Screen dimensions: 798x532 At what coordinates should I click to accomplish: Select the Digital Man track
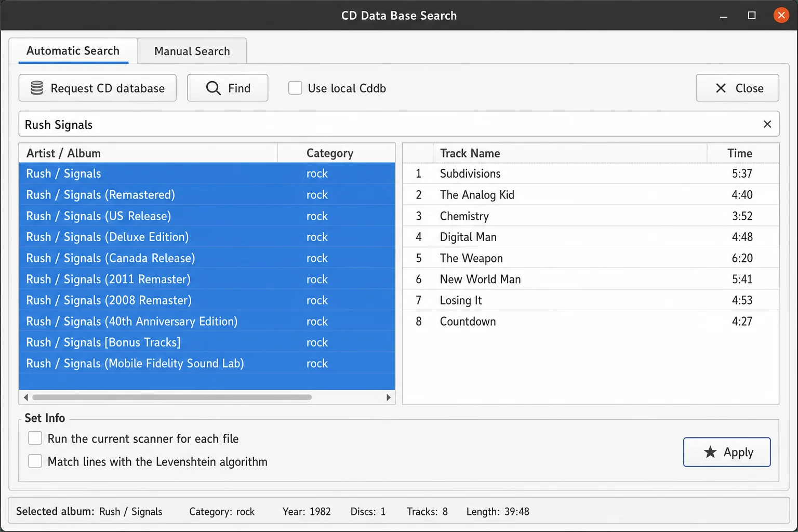click(x=591, y=237)
